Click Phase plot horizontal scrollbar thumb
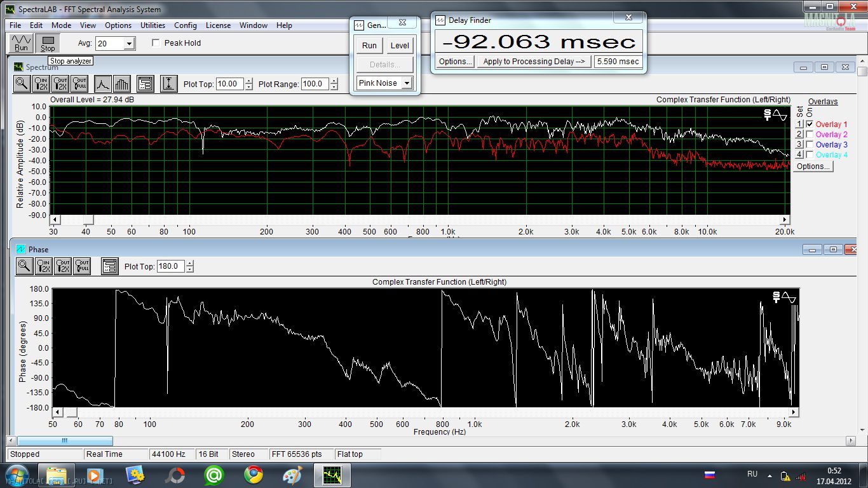This screenshot has width=868, height=488. pyautogui.click(x=72, y=412)
